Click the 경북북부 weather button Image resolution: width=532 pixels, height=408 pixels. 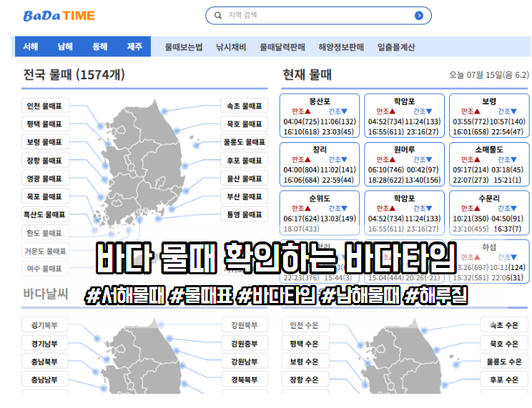(x=245, y=379)
